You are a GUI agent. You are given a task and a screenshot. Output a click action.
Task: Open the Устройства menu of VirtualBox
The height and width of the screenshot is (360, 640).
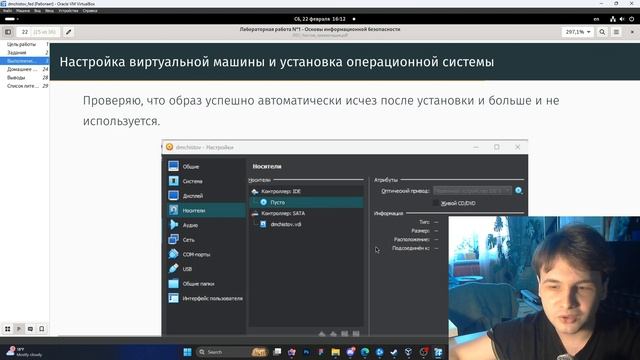coord(68,11)
